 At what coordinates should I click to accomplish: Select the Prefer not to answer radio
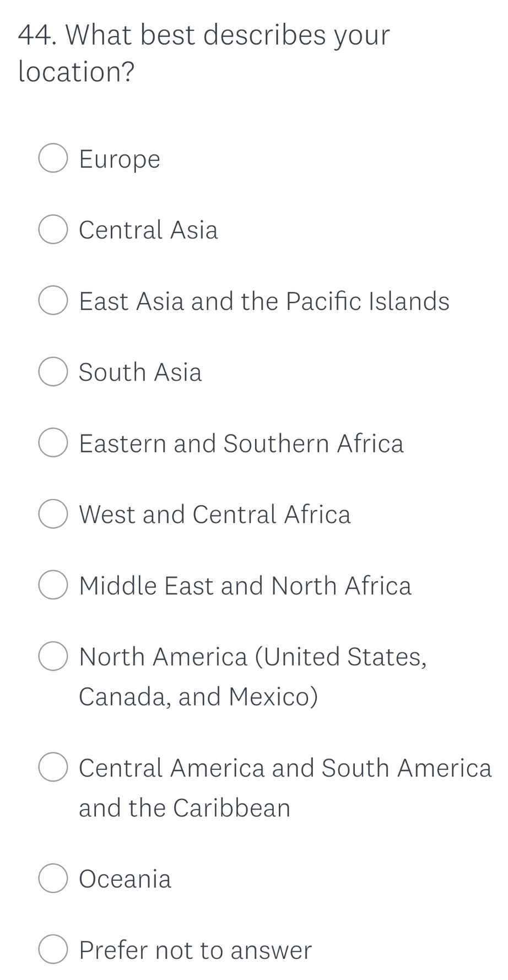tap(53, 950)
